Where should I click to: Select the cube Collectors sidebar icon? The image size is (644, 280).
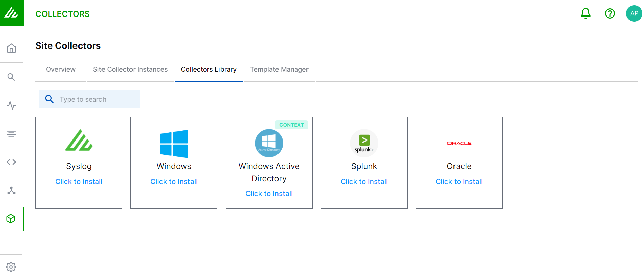point(11,219)
